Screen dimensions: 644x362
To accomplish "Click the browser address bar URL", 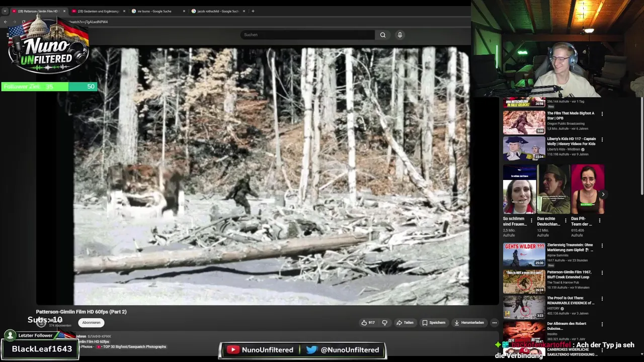I will click(88, 22).
